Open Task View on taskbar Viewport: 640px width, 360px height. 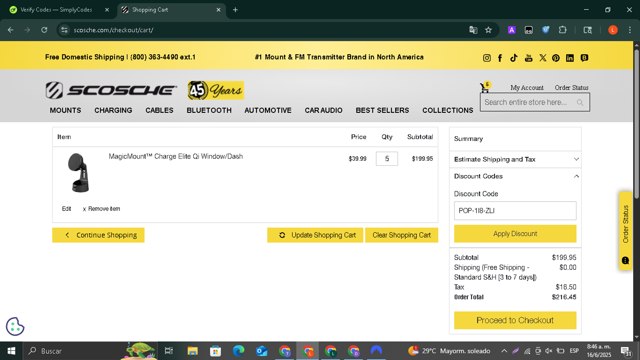[169, 351]
